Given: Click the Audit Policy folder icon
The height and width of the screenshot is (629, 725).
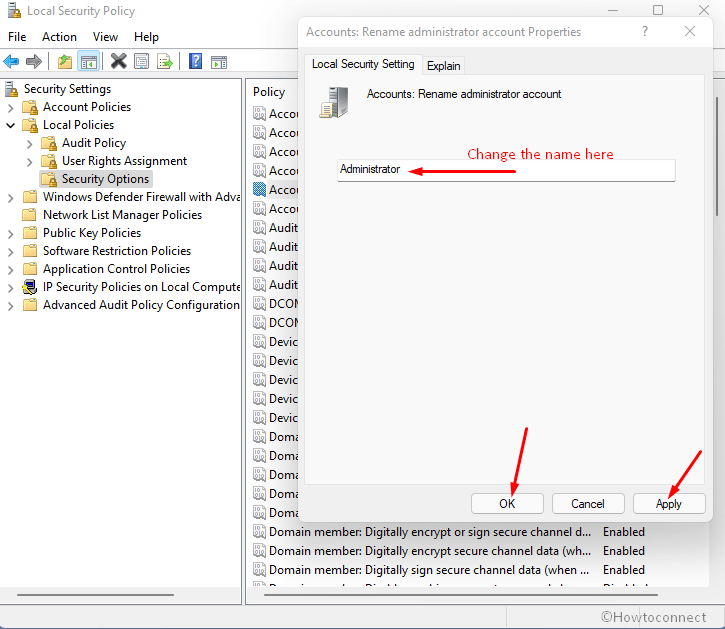Looking at the screenshot, I should pyautogui.click(x=49, y=143).
